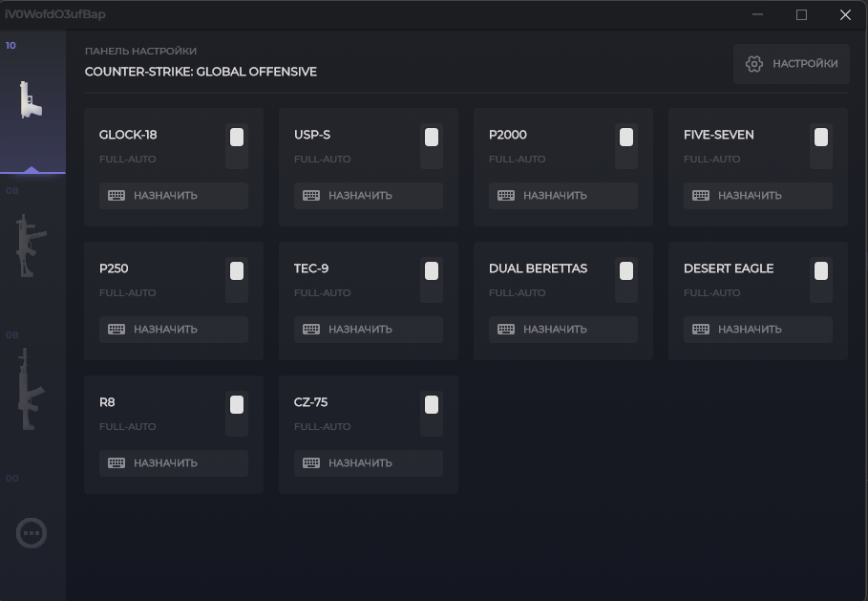Click keyboard icon on DUAL BERETTAS card

[x=506, y=330]
